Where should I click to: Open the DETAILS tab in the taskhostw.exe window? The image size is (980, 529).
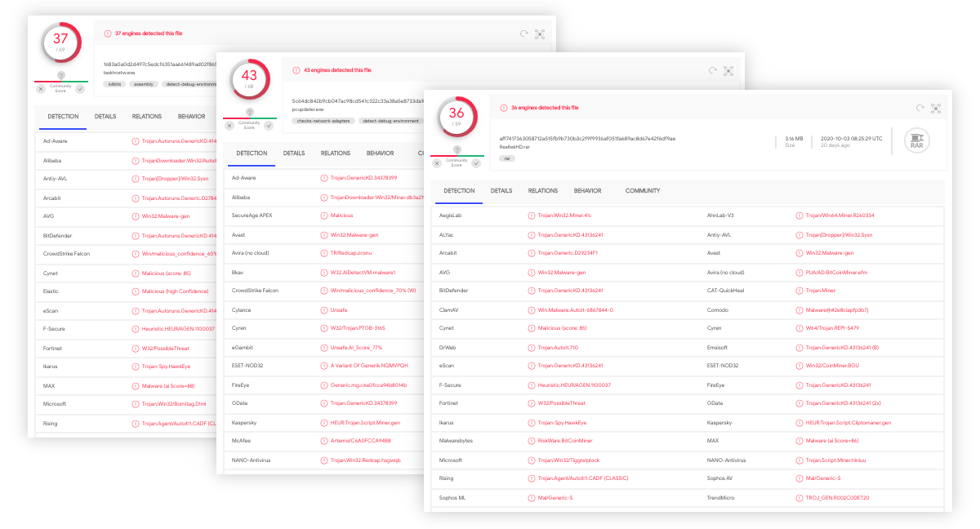click(105, 117)
